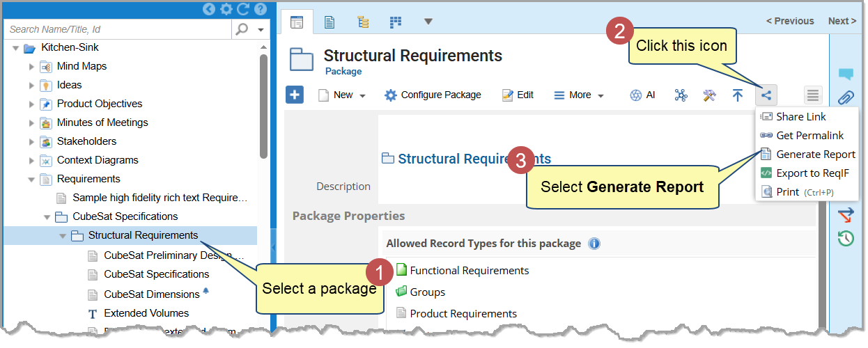Collapse the Kitchen-Sink root folder

(x=15, y=48)
